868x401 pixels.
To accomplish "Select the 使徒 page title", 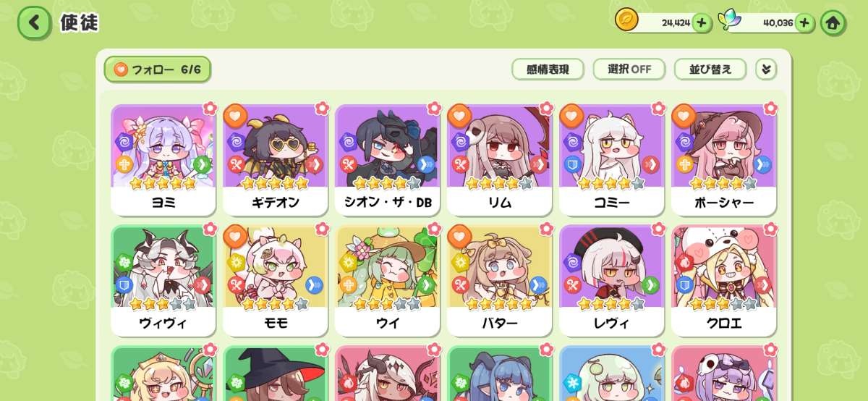I will click(79, 22).
